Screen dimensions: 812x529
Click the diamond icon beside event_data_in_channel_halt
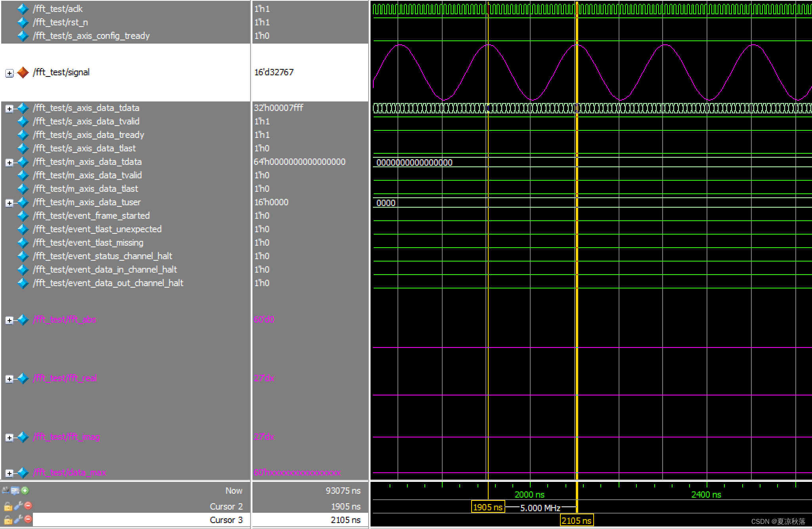(x=23, y=269)
